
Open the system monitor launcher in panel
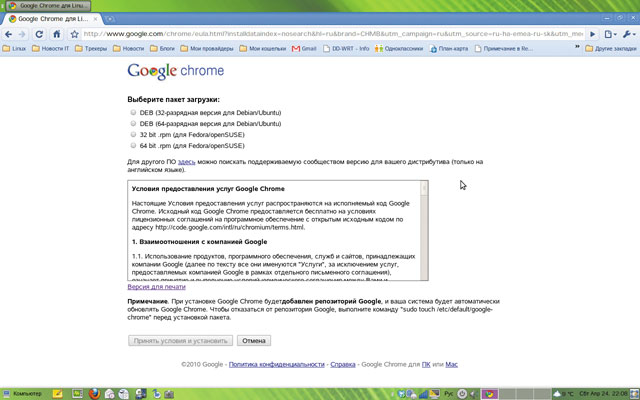pyautogui.click(x=77, y=394)
